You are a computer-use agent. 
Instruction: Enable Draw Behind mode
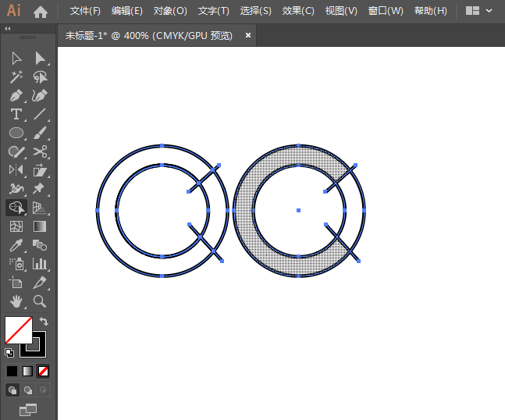coord(27,390)
